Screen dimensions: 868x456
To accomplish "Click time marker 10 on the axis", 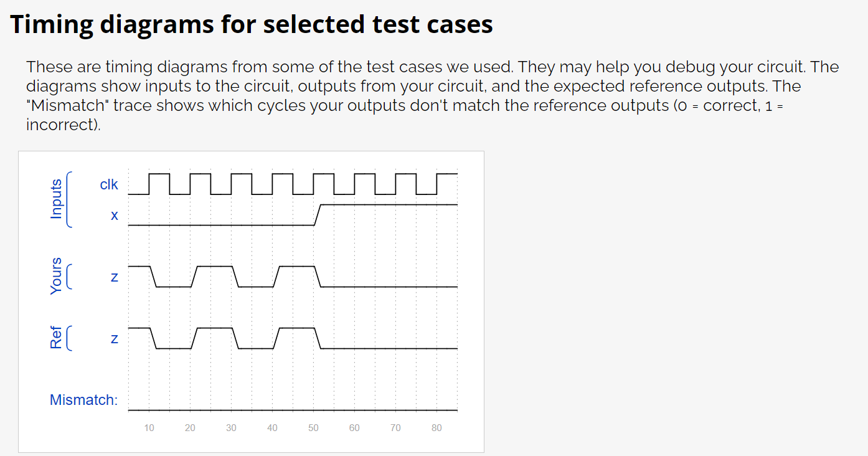I will coord(149,428).
